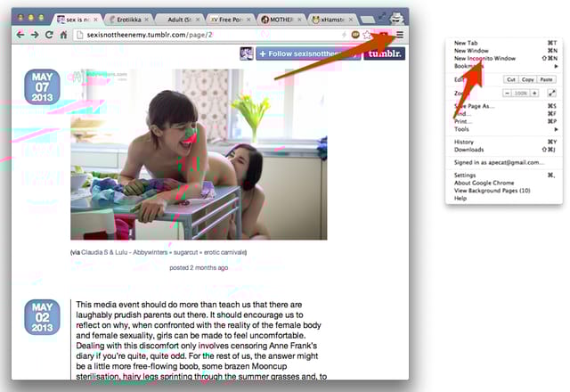Open History from the Chrome menu
The height and width of the screenshot is (392, 570).
464,142
